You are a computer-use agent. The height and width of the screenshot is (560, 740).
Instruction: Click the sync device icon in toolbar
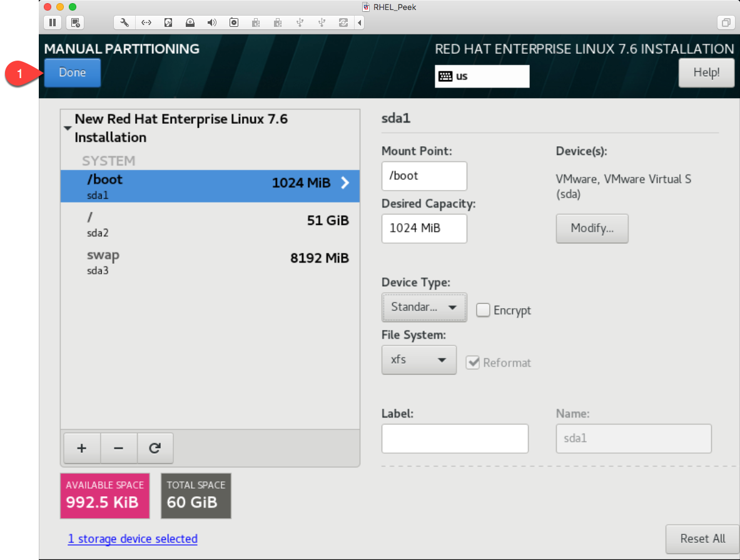[x=343, y=22]
